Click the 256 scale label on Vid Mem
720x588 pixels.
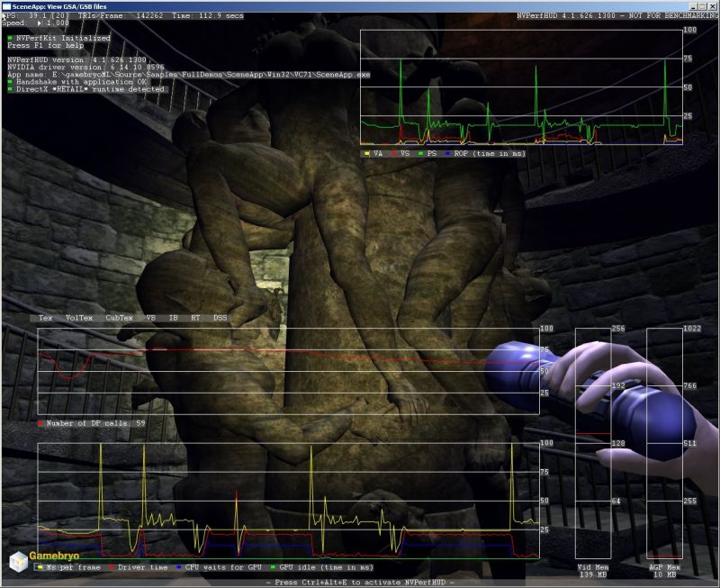coord(618,329)
